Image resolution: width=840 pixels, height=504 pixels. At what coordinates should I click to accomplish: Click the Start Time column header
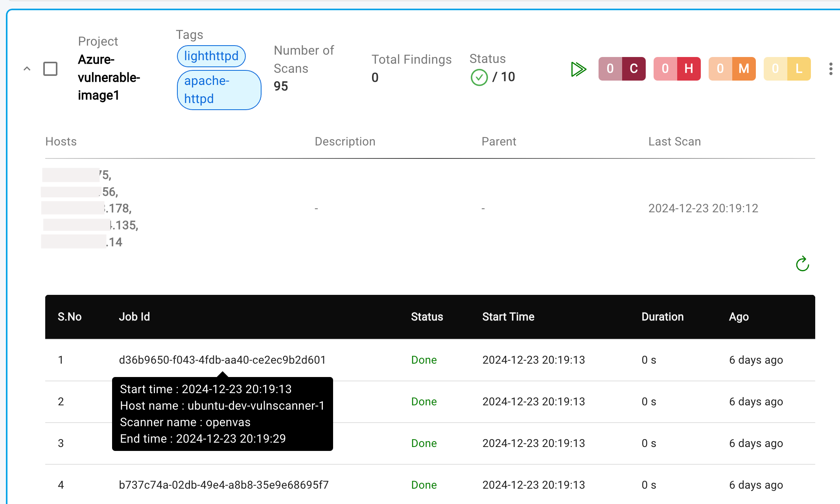(508, 316)
